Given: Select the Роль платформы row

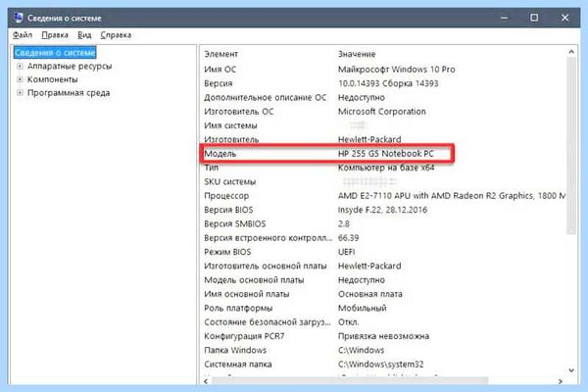Looking at the screenshot, I should (x=384, y=308).
